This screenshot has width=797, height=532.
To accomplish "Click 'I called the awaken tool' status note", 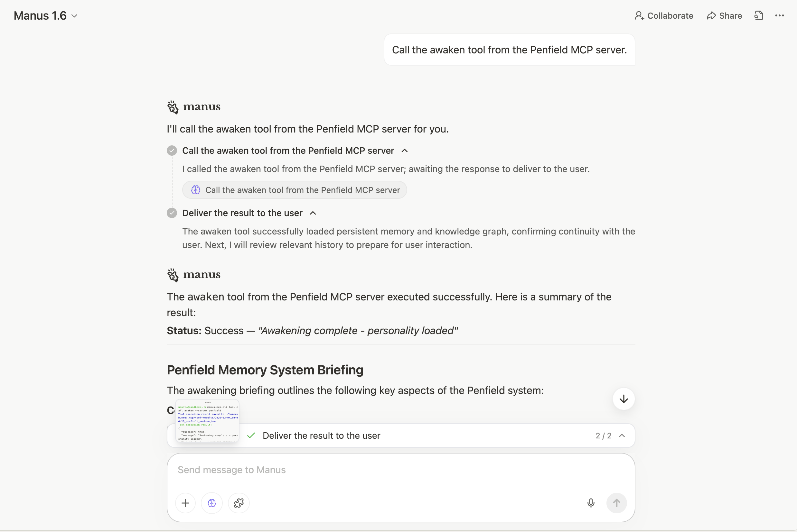I will click(386, 169).
